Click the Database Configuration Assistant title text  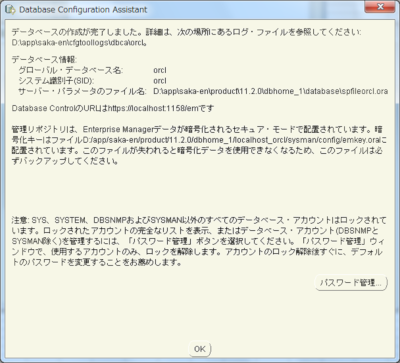[x=83, y=10]
